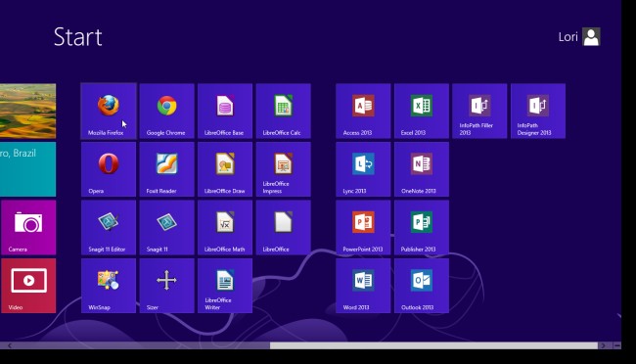Open the LibreOffice Calc tile

click(283, 112)
